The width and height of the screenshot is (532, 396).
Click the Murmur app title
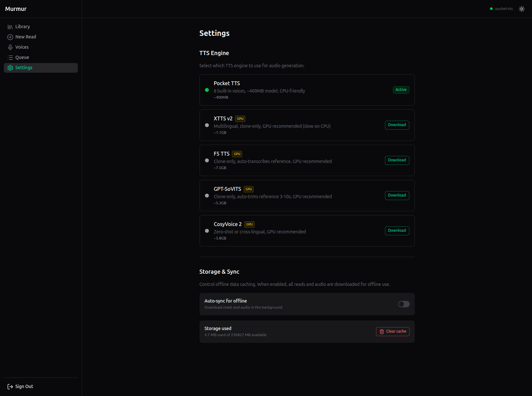tap(16, 9)
